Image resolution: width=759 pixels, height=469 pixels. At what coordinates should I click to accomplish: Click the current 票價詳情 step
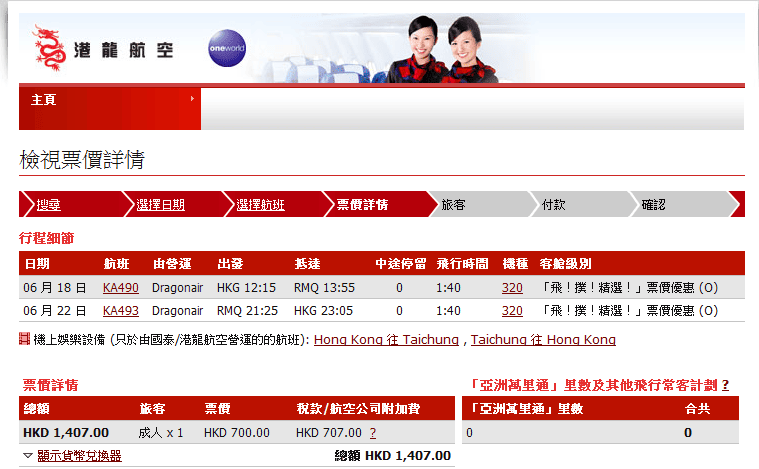point(362,205)
